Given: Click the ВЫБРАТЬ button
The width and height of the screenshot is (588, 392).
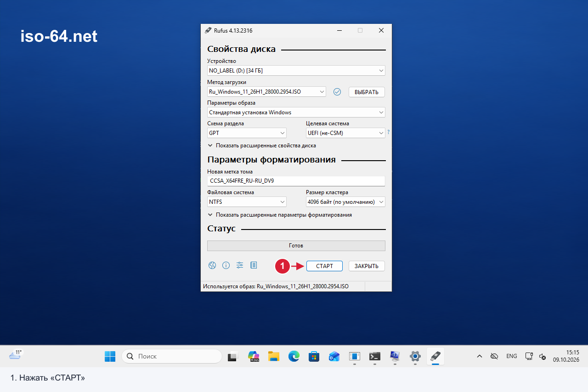Looking at the screenshot, I should [367, 92].
